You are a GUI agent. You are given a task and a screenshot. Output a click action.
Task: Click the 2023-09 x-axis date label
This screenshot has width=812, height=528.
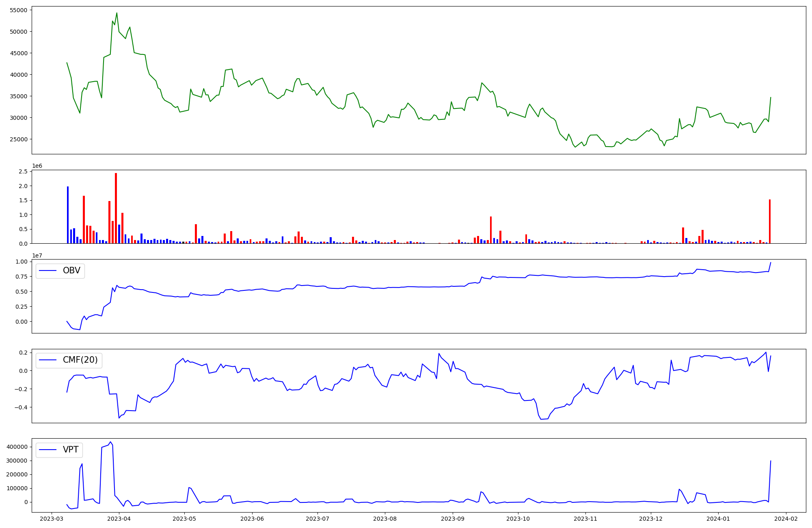point(453,519)
